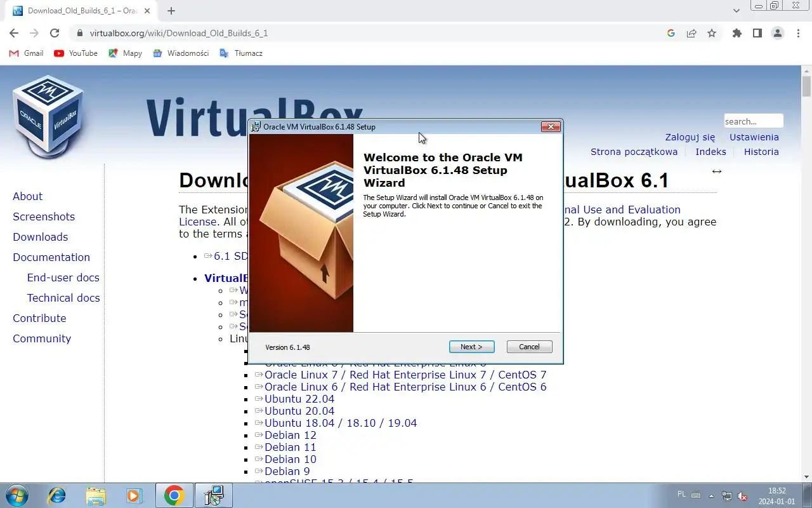Open Community in sidebar
The width and height of the screenshot is (812, 508).
[x=42, y=338]
